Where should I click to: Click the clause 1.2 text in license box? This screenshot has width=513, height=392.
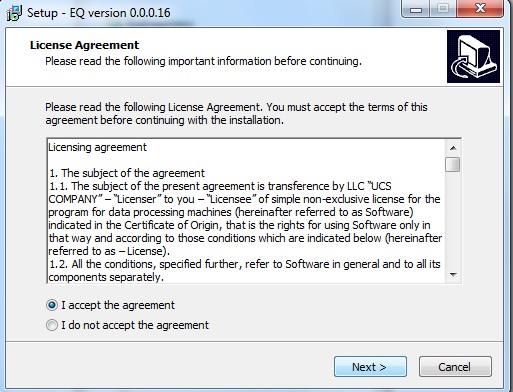click(x=244, y=271)
